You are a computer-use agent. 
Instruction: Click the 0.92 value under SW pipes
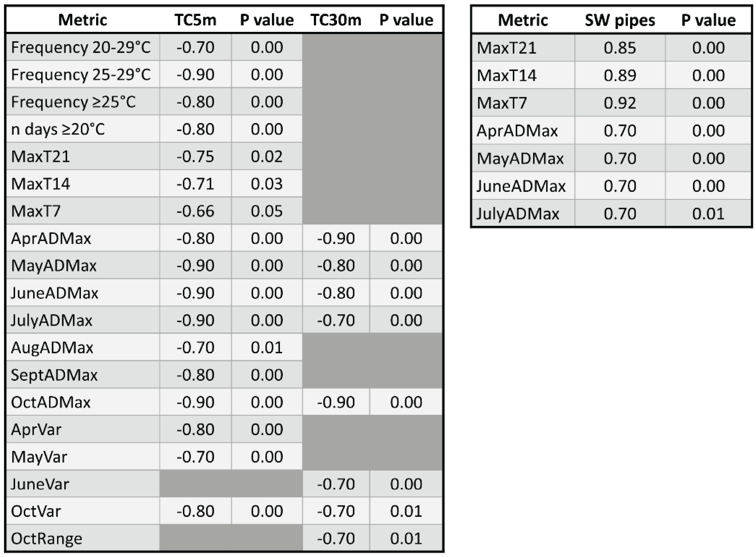(620, 103)
